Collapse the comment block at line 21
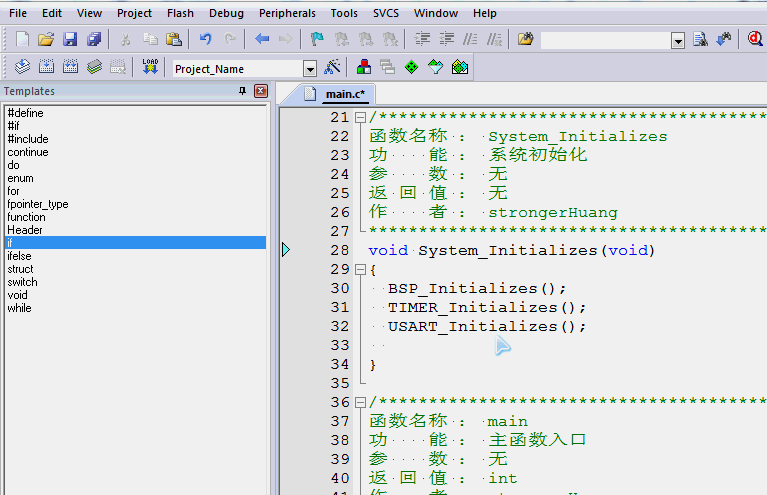Image resolution: width=767 pixels, height=495 pixels. 360,118
